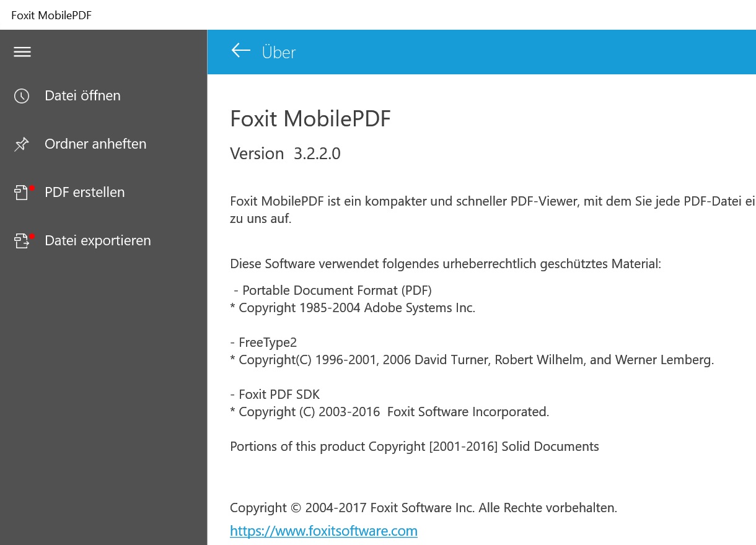
Task: Click the 'Diese Software verwendet' line
Action: pyautogui.click(x=446, y=264)
